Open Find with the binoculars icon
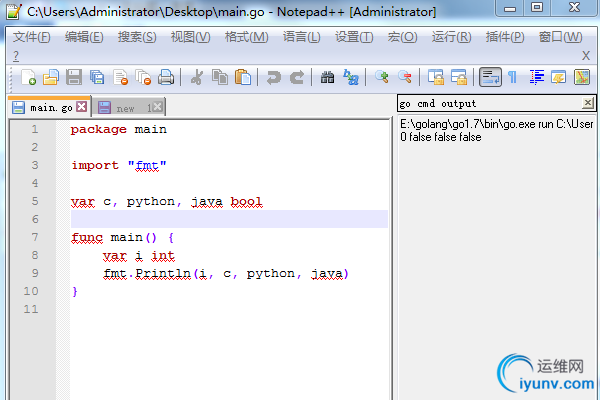600x400 pixels. [327, 77]
